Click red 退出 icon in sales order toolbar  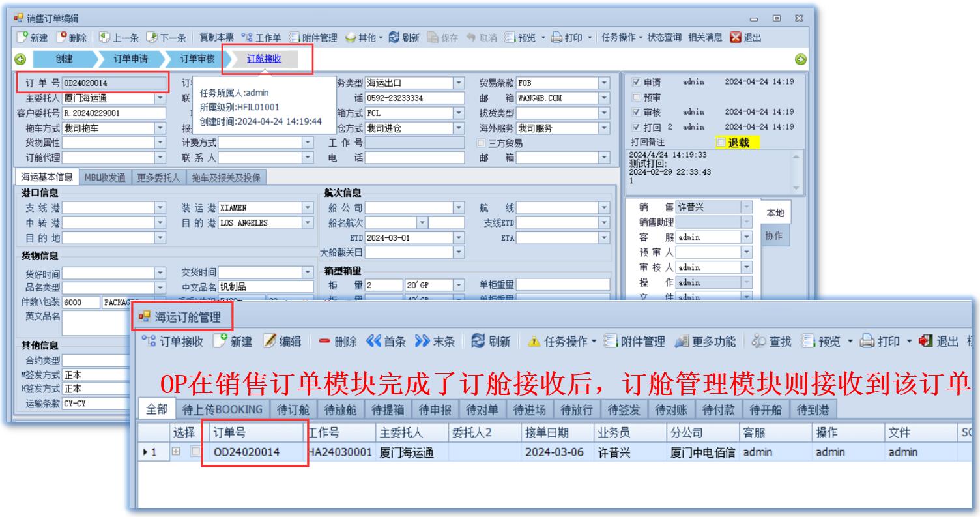click(735, 38)
